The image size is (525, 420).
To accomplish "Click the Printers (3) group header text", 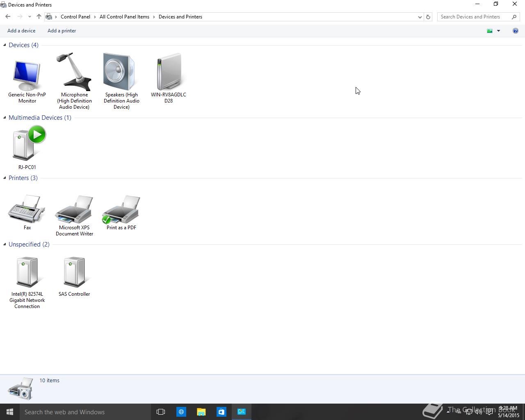I will [23, 178].
